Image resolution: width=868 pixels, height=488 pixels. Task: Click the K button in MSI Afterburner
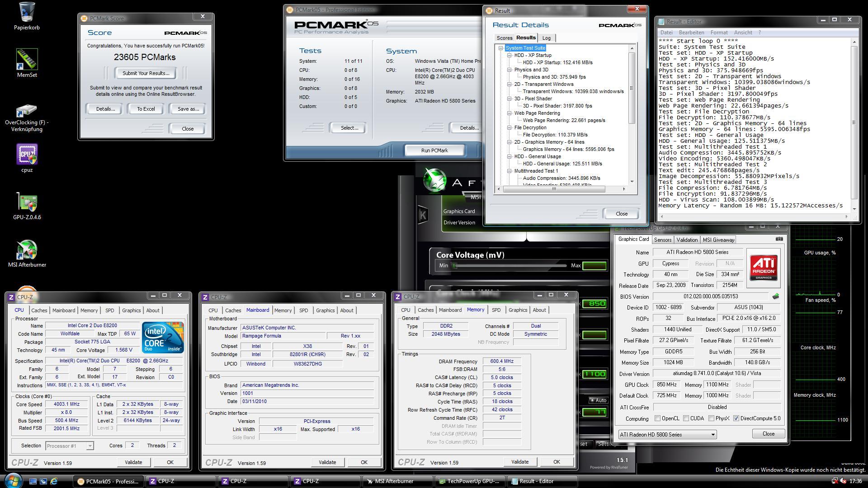[x=422, y=215]
